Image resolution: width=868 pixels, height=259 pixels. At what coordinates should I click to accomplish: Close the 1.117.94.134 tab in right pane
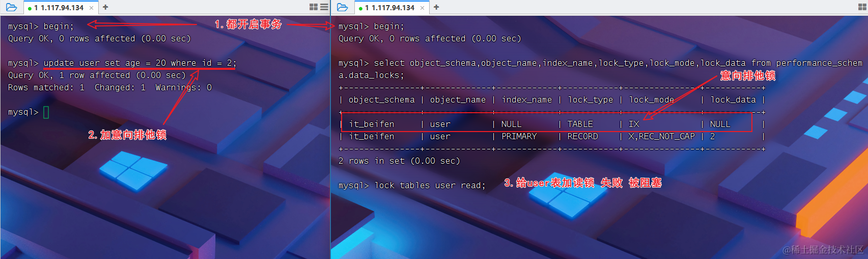pyautogui.click(x=422, y=8)
